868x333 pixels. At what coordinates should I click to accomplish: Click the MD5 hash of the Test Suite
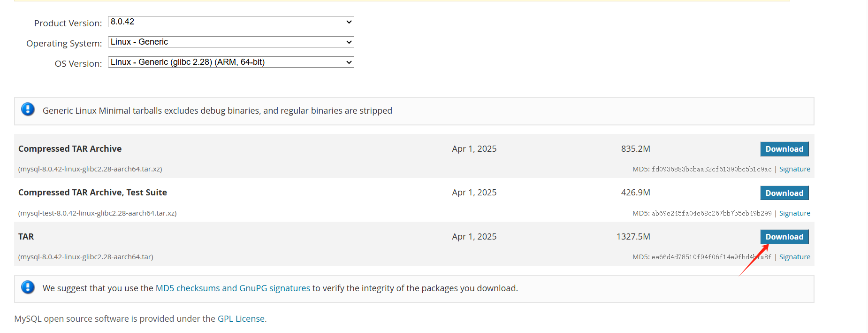711,213
